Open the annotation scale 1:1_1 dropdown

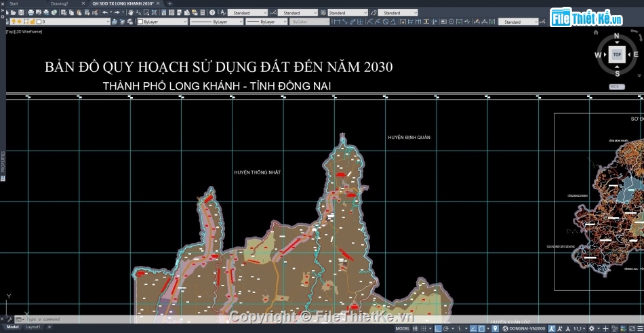pyautogui.click(x=580, y=328)
